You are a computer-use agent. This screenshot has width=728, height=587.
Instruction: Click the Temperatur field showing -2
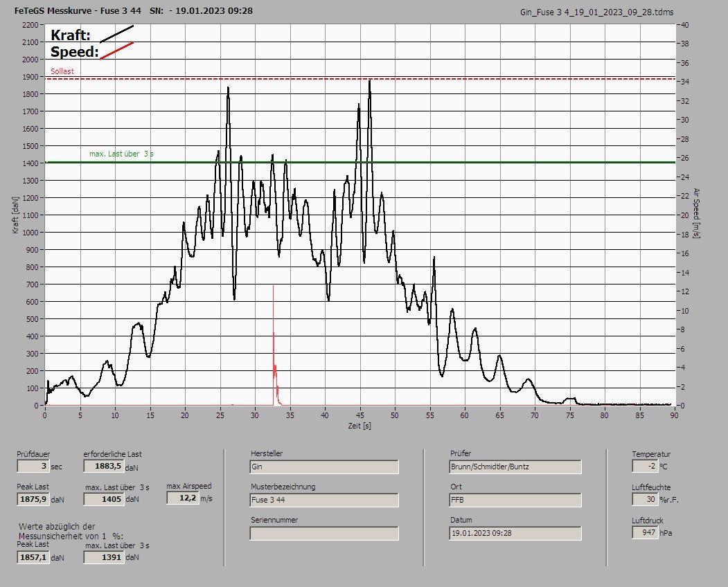click(645, 466)
